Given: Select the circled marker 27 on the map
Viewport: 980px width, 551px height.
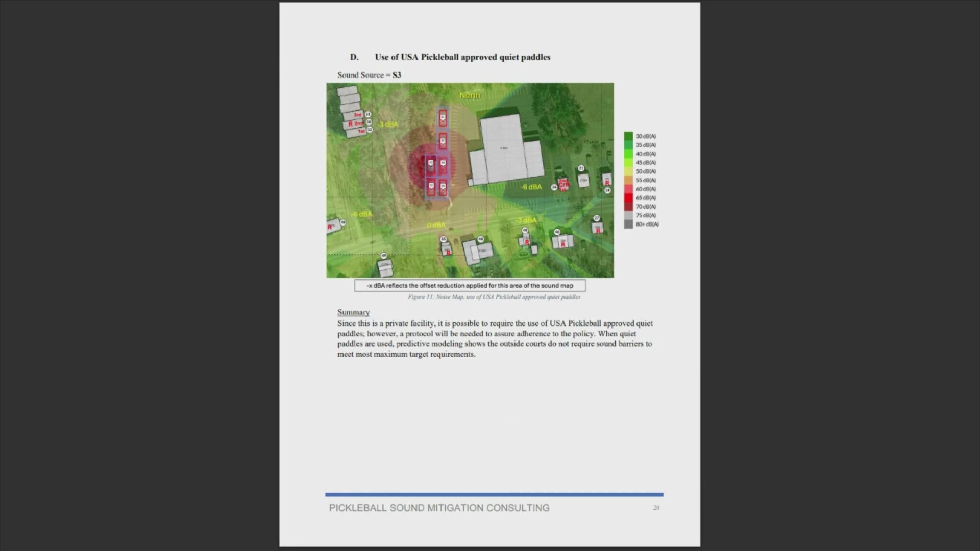Looking at the screenshot, I should pyautogui.click(x=596, y=218).
